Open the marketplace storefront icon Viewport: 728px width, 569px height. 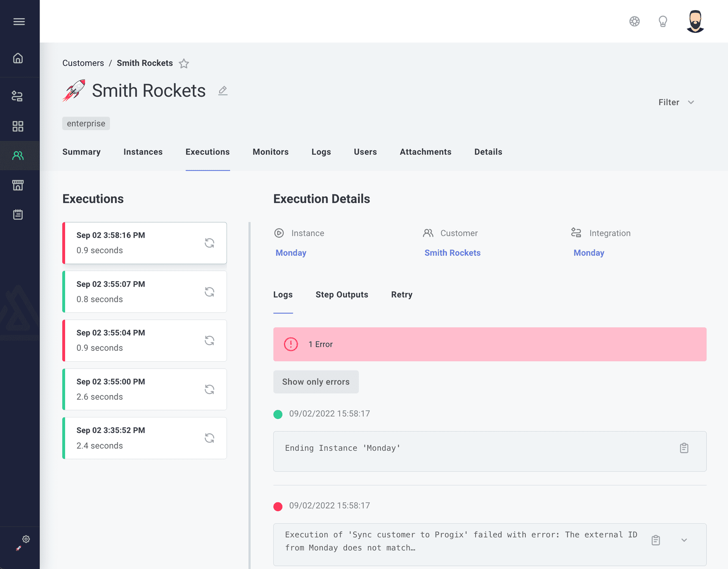pos(18,185)
